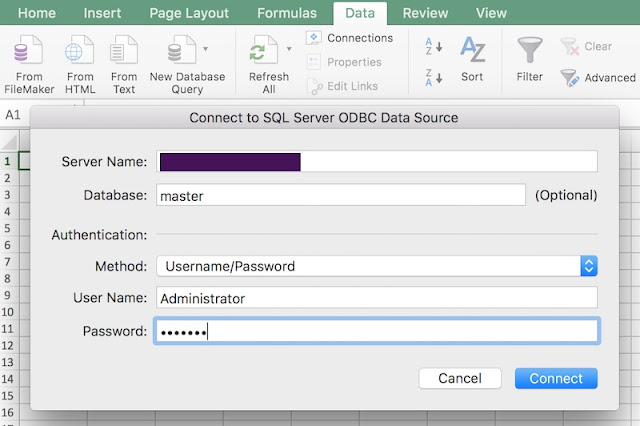The width and height of the screenshot is (640, 426).
Task: Open the View tab
Action: pyautogui.click(x=491, y=13)
